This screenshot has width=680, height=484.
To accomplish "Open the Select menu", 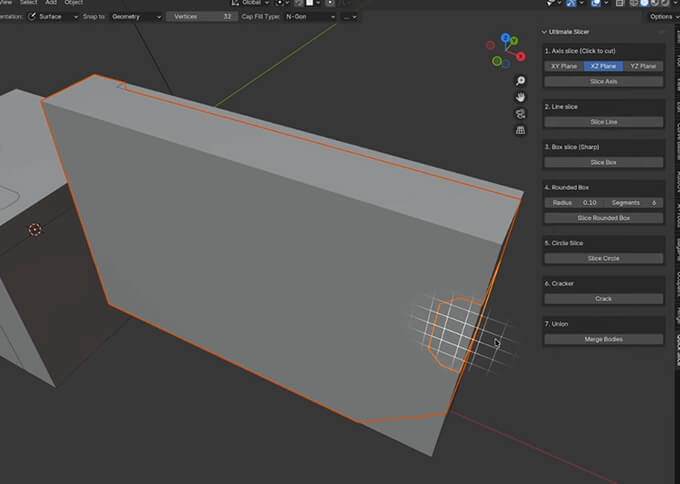I will (x=28, y=3).
